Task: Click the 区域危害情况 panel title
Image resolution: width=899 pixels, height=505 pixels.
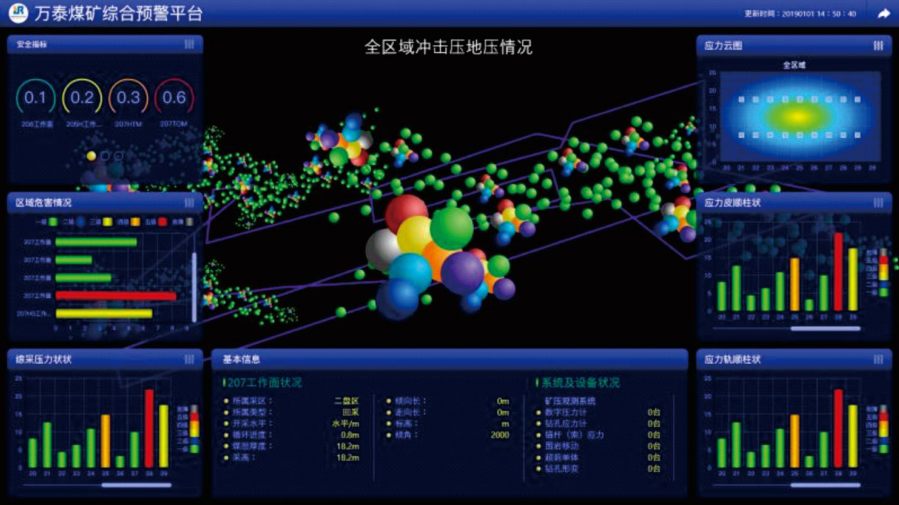Action: [x=44, y=202]
